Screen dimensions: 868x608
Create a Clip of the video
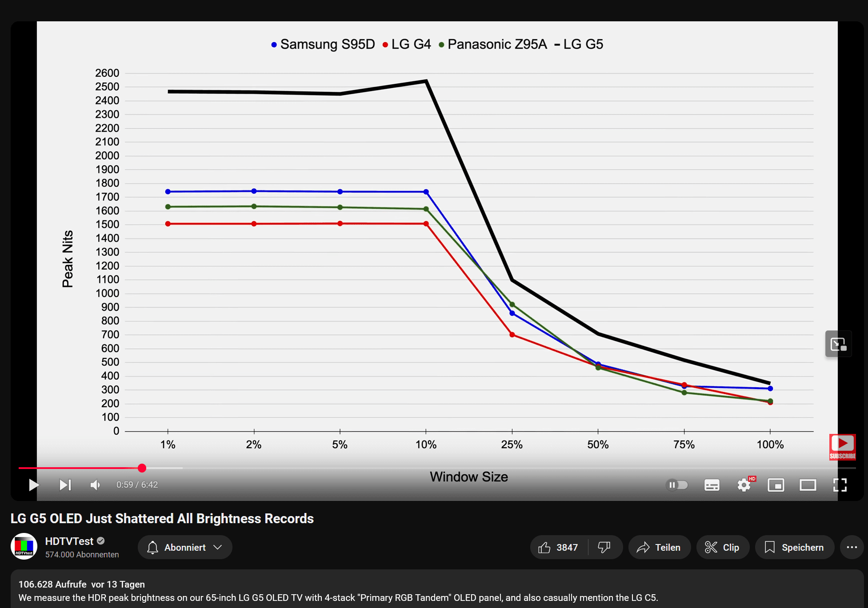click(x=723, y=547)
